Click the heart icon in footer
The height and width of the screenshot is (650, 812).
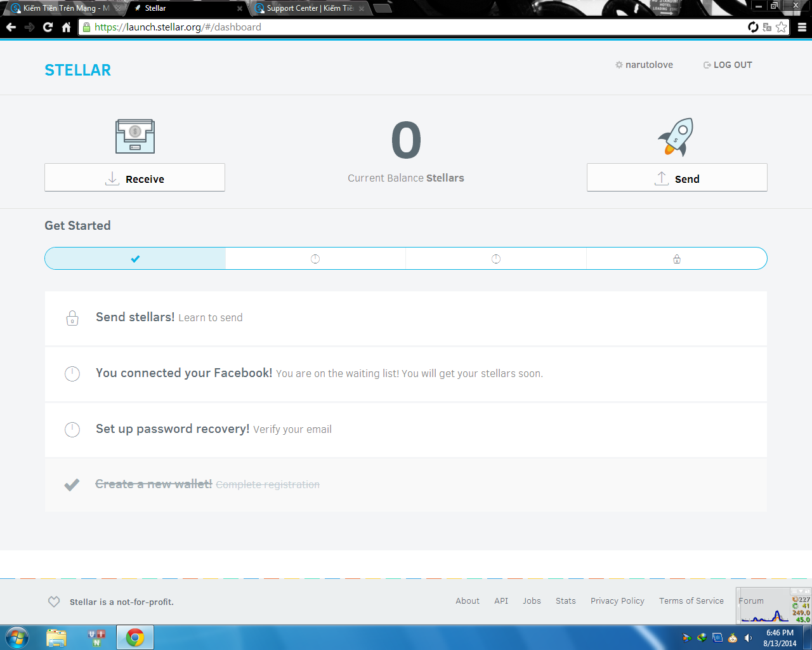tap(54, 602)
